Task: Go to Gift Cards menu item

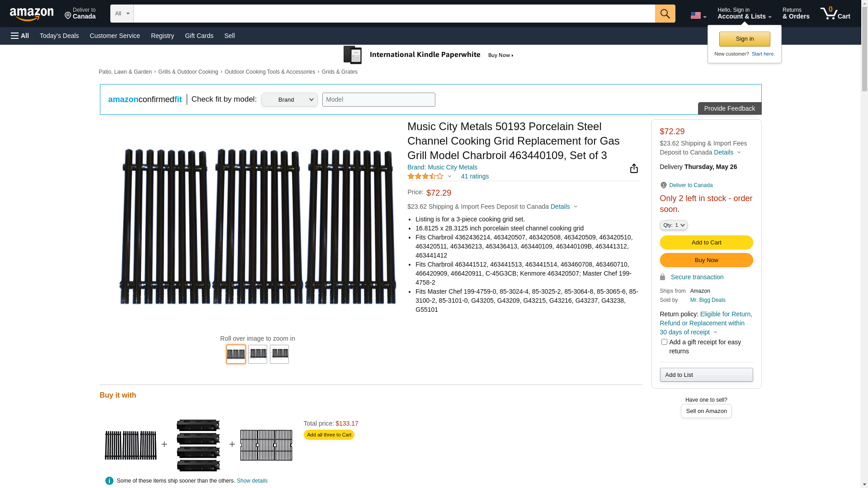Action: point(199,36)
